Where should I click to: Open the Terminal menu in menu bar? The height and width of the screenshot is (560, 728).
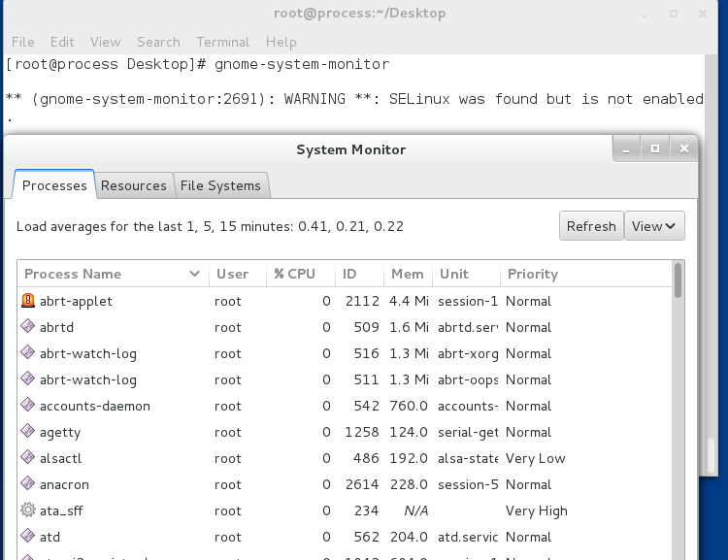[223, 42]
